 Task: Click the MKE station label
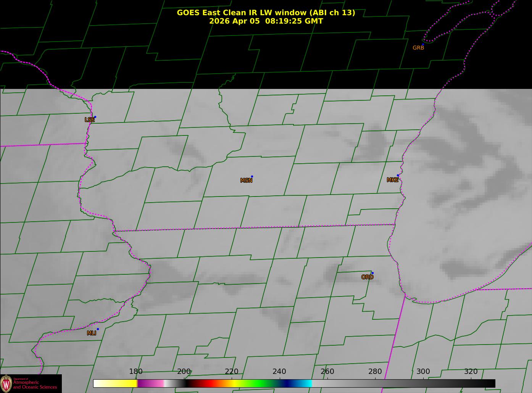click(392, 180)
